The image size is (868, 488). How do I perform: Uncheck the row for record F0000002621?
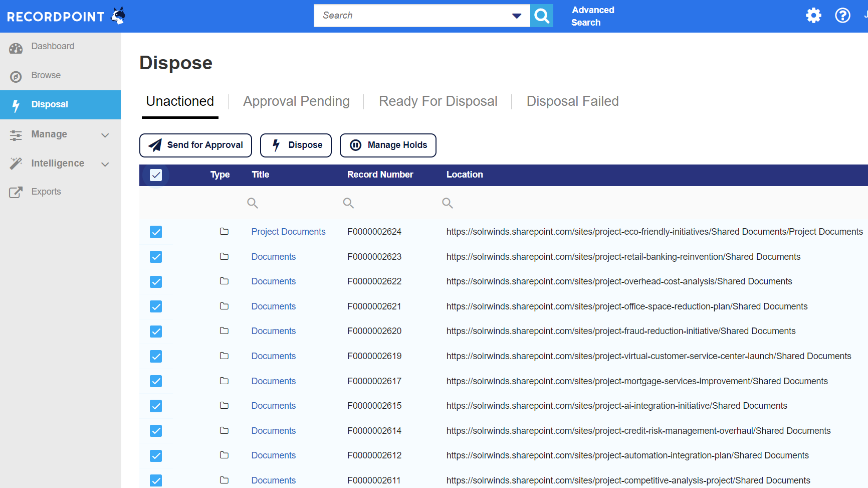click(156, 306)
